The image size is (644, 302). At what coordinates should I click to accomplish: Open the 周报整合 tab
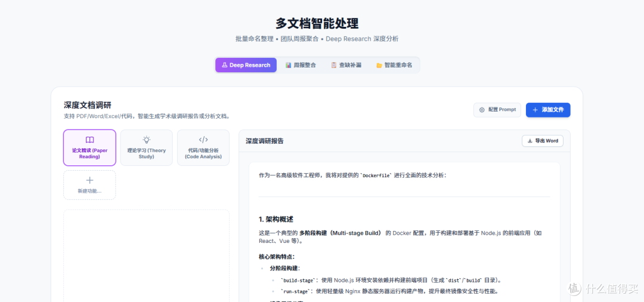pos(301,65)
